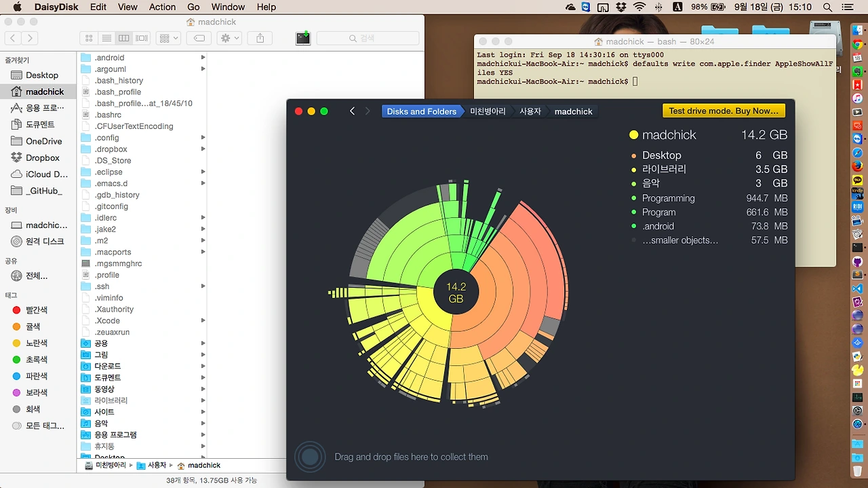Select smaller objects entry in DaisyDisk
The height and width of the screenshot is (488, 868).
click(709, 240)
